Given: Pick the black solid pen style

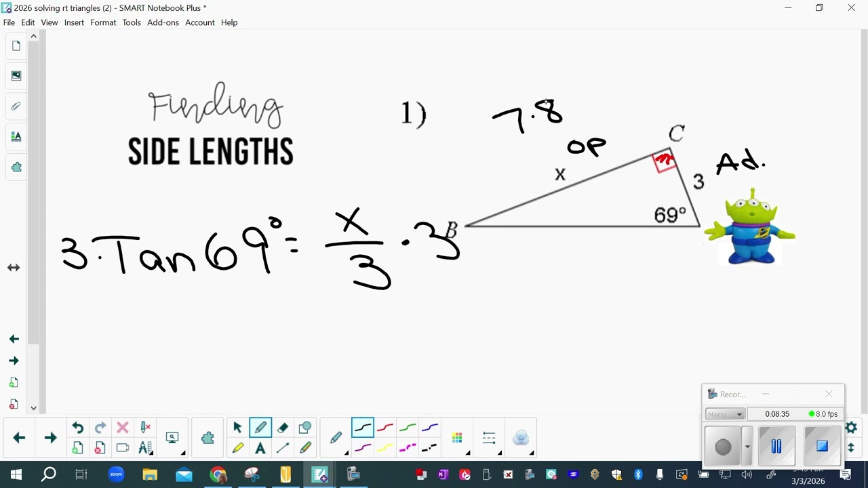Looking at the screenshot, I should coord(363,428).
